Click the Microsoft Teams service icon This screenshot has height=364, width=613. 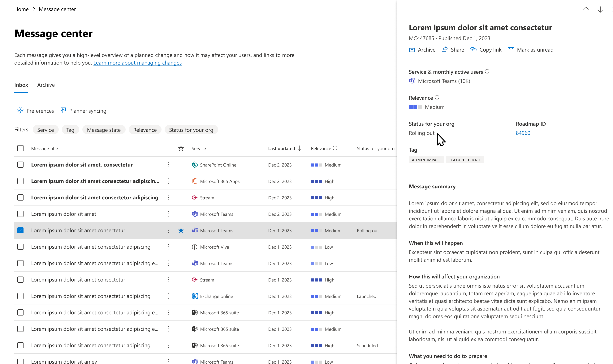[x=412, y=81]
